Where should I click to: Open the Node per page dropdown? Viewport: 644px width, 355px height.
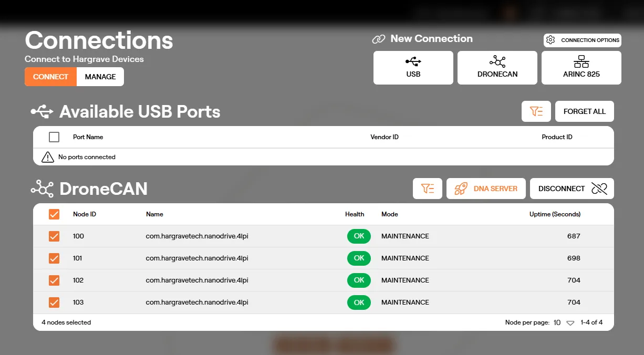pos(564,322)
